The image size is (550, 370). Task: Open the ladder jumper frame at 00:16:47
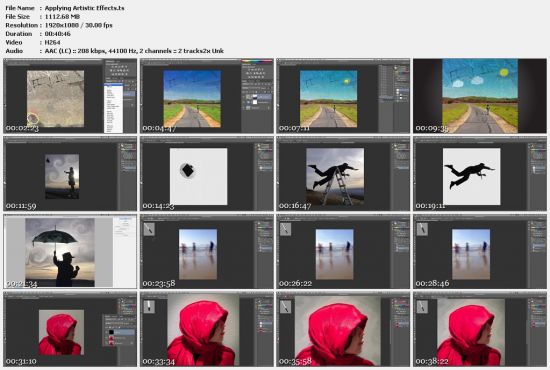343,174
